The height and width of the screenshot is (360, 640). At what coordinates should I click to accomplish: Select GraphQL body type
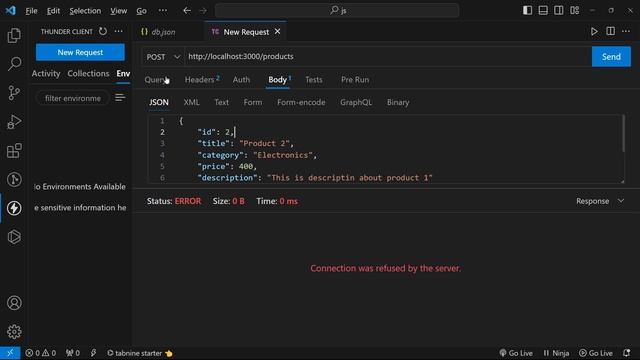coord(356,102)
